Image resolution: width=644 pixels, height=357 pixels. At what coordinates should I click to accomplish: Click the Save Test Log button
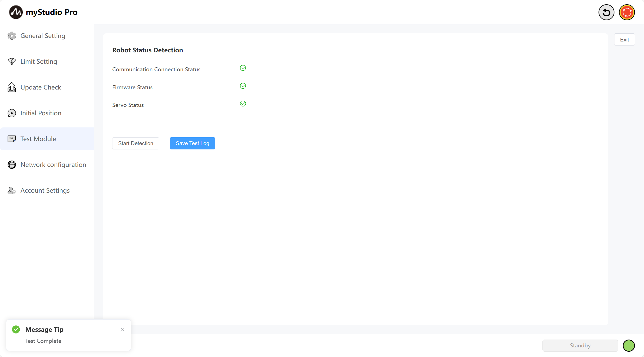192,143
